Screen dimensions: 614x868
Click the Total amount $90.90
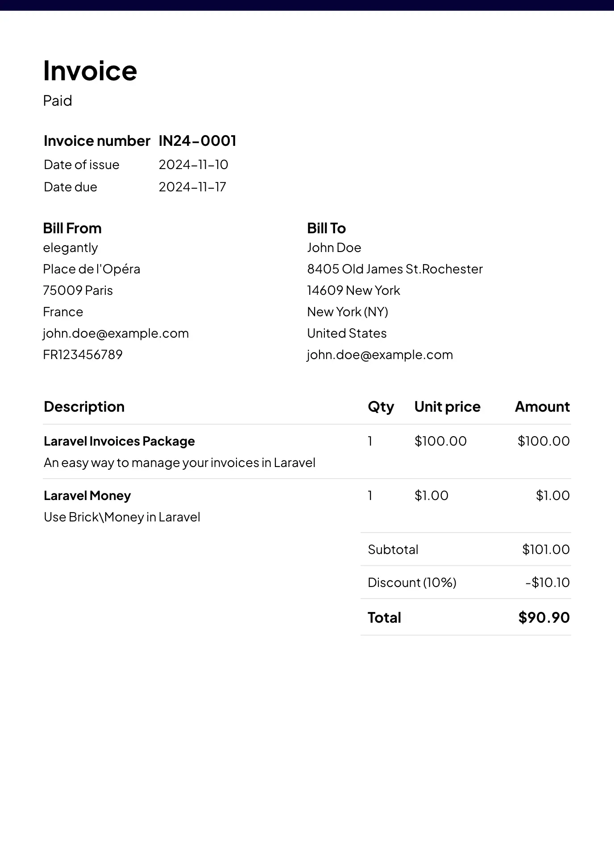point(544,618)
